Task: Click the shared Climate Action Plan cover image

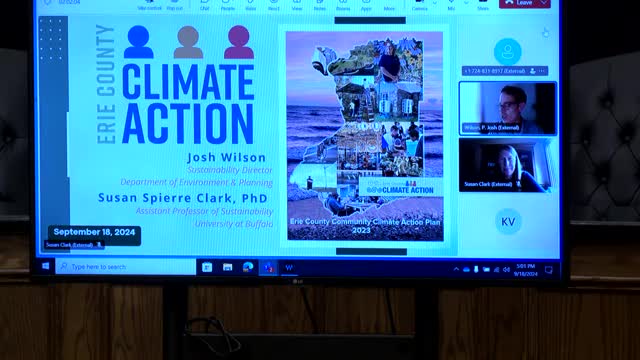Action: [x=365, y=136]
